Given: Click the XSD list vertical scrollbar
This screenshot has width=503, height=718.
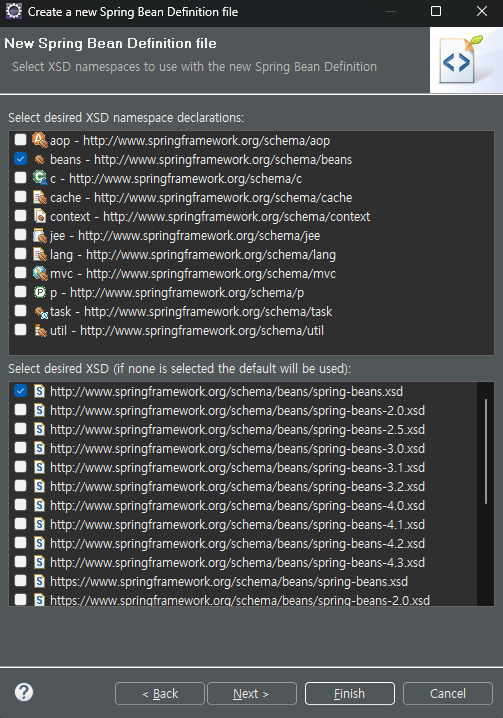Looking at the screenshot, I should pos(486,451).
